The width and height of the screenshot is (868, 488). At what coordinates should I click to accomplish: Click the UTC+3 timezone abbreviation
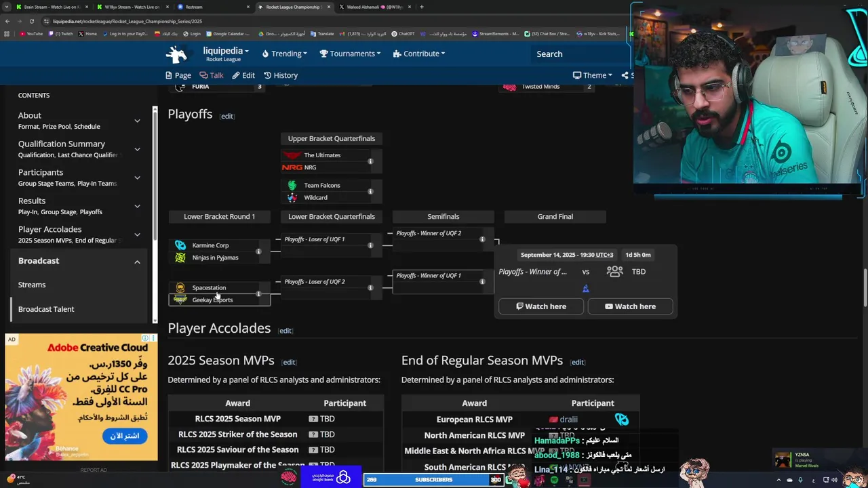[x=604, y=255]
